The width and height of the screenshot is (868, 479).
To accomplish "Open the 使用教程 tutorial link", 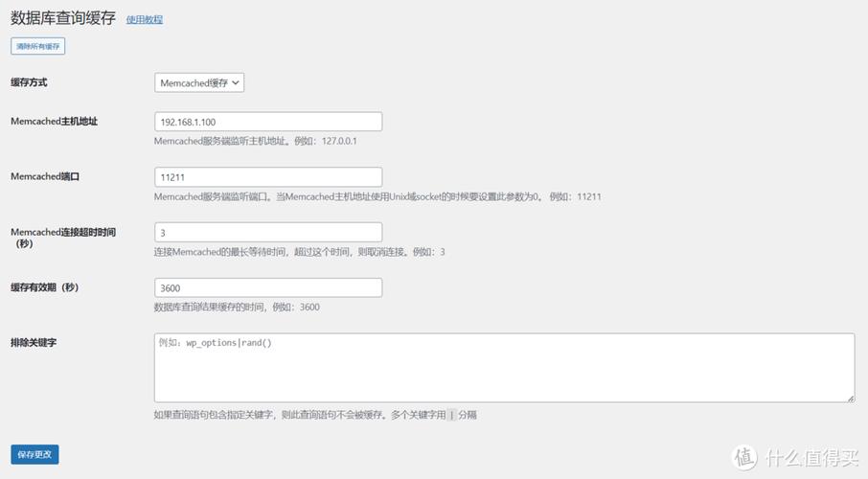I will click(145, 19).
